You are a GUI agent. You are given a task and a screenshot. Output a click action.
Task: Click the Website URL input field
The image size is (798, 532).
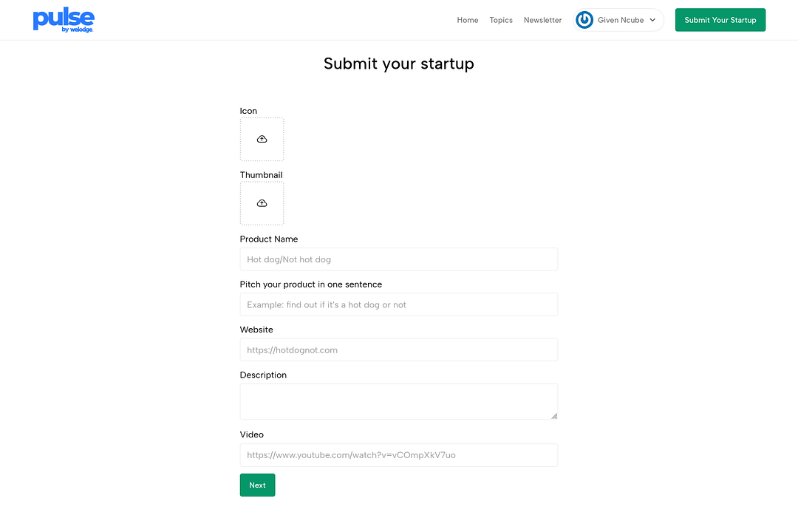[x=398, y=349]
